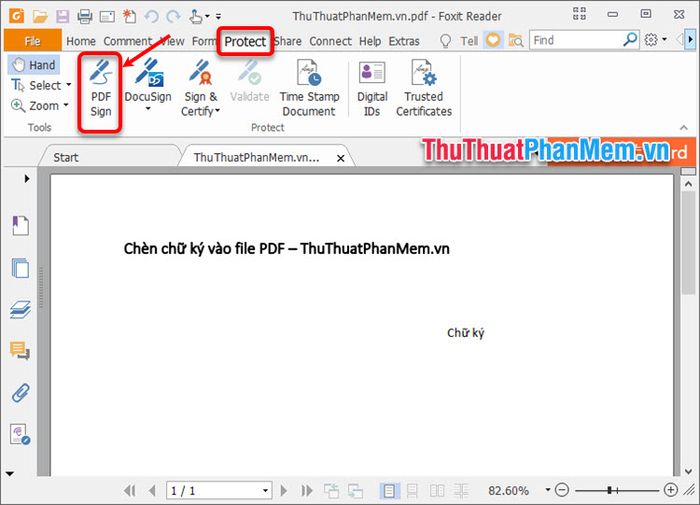Click the Save icon in quick toolbar
The height and width of the screenshot is (505, 700).
pos(62,17)
